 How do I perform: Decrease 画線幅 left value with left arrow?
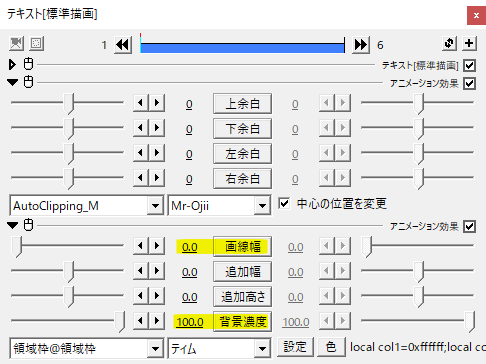141,246
